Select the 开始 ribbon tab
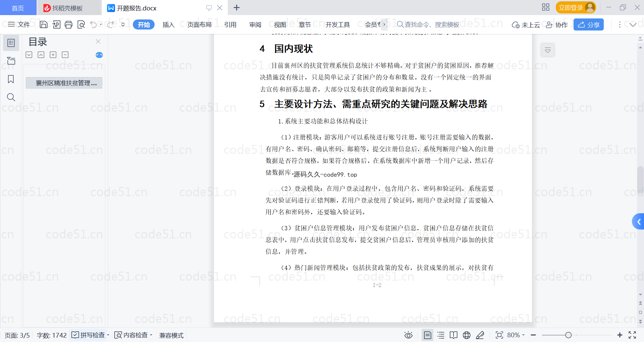644x342 pixels. [x=144, y=24]
